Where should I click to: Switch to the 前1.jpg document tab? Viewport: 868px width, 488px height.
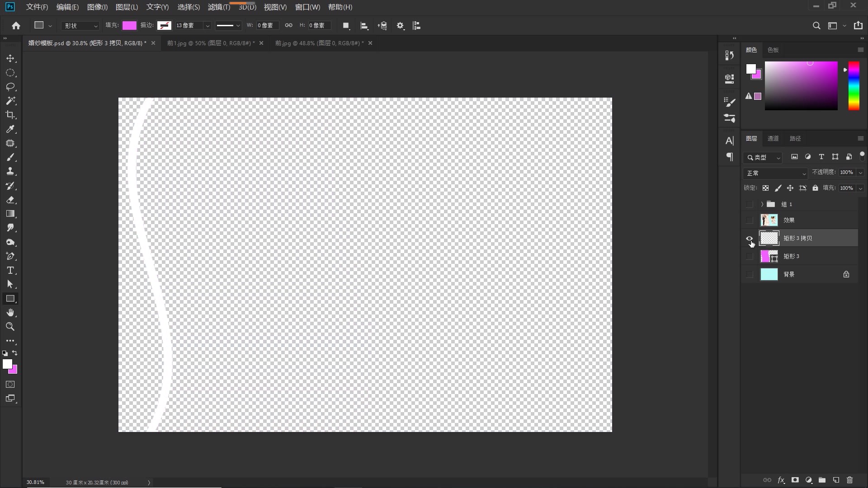point(210,43)
